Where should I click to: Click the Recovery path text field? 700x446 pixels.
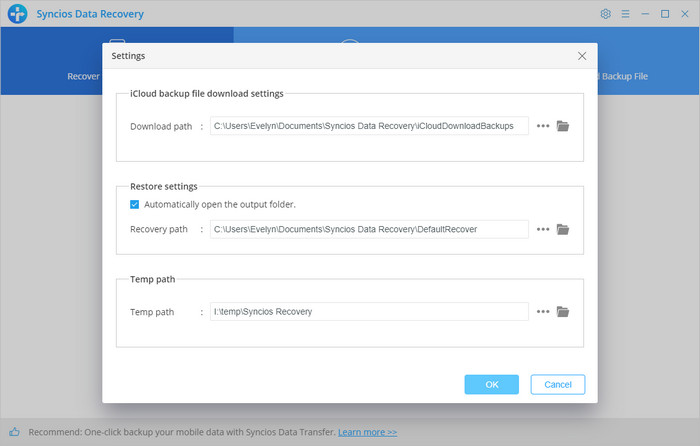pyautogui.click(x=369, y=229)
